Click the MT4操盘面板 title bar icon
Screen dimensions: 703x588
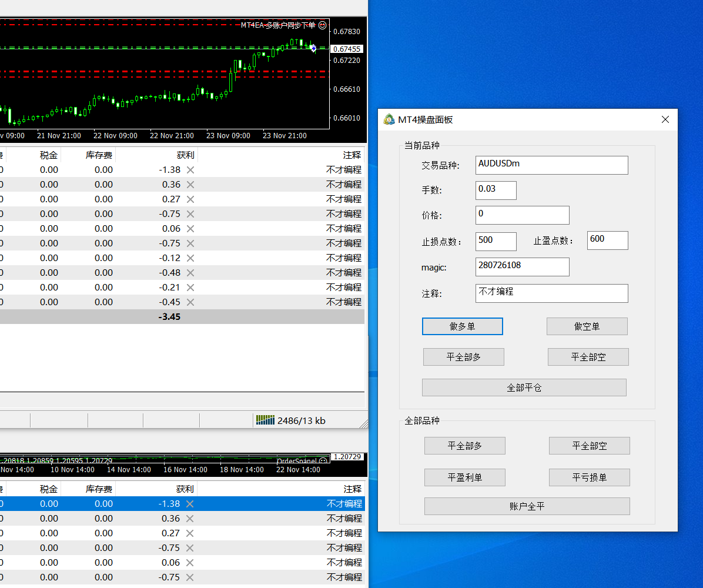(x=389, y=119)
